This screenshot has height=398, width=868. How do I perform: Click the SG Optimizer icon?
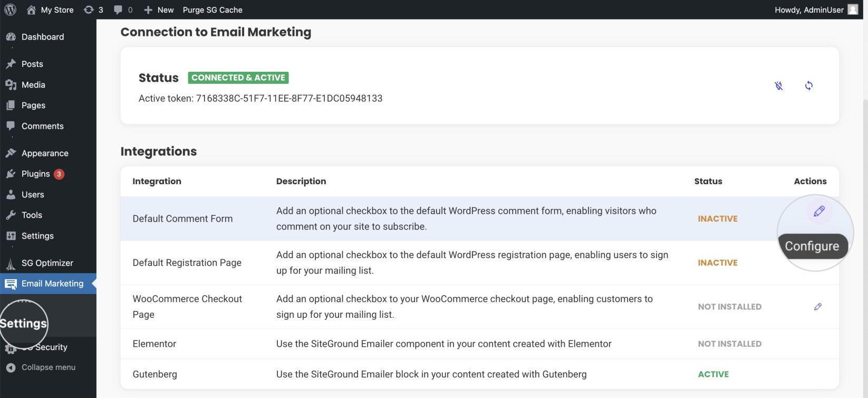pyautogui.click(x=11, y=263)
